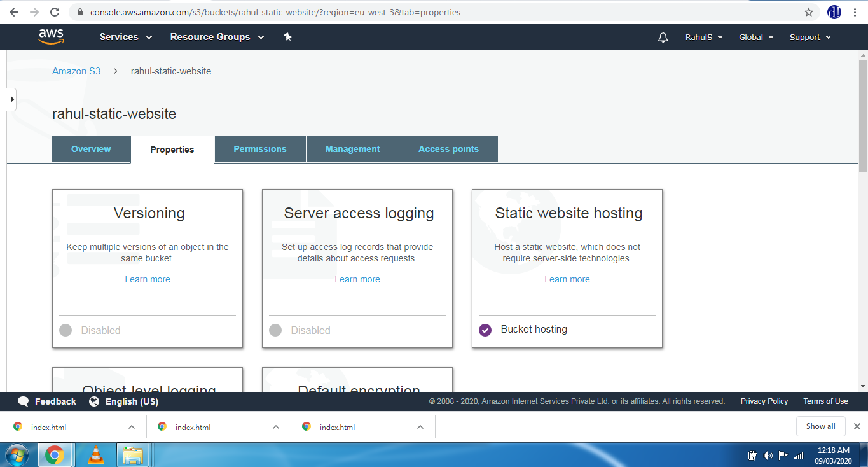Click the browser back arrow
868x467 pixels.
pos(13,12)
